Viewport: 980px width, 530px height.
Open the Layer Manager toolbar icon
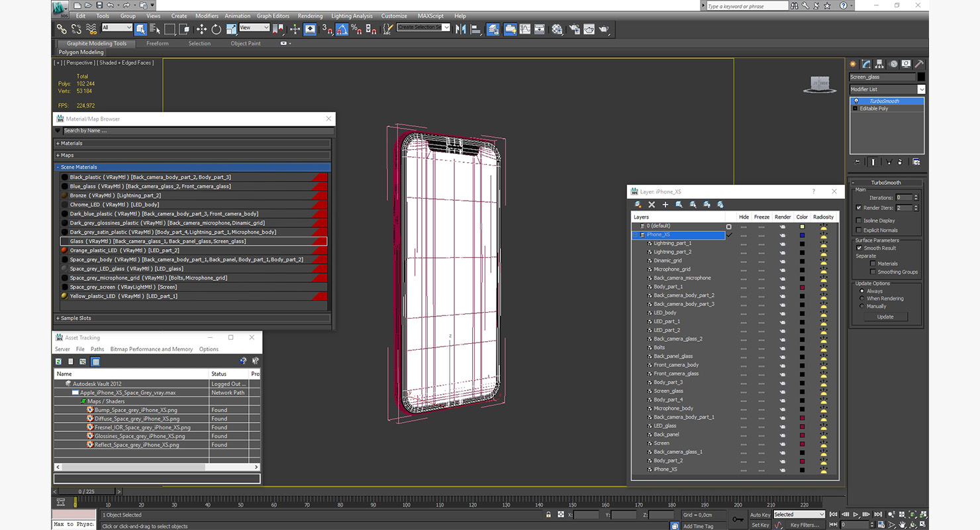click(493, 29)
